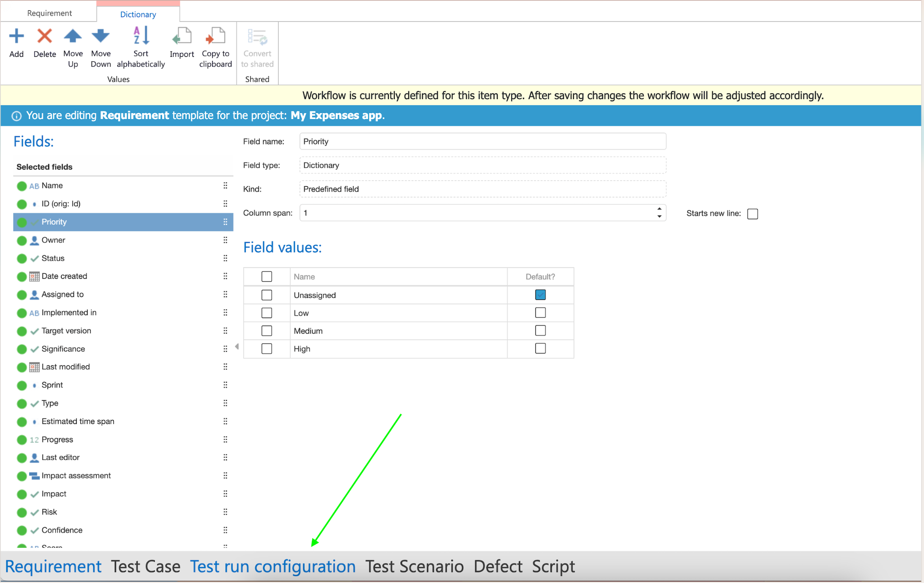
Task: Select the Status field in list
Action: click(53, 258)
